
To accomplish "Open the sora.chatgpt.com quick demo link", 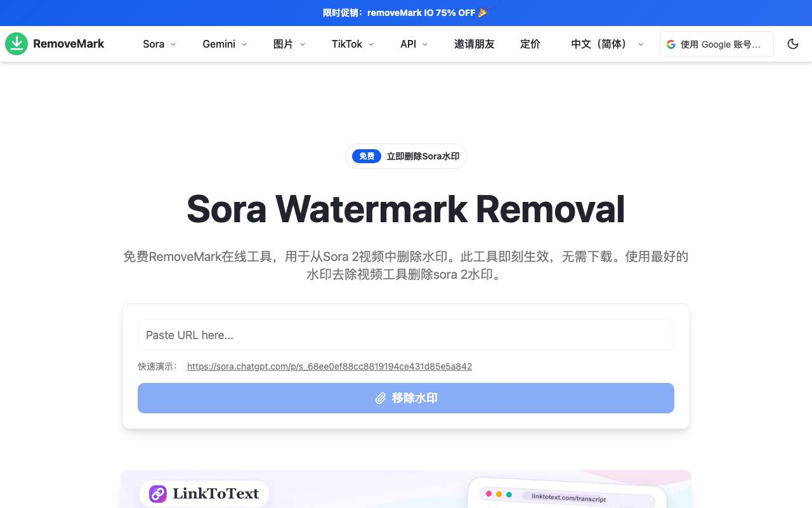I will [329, 366].
